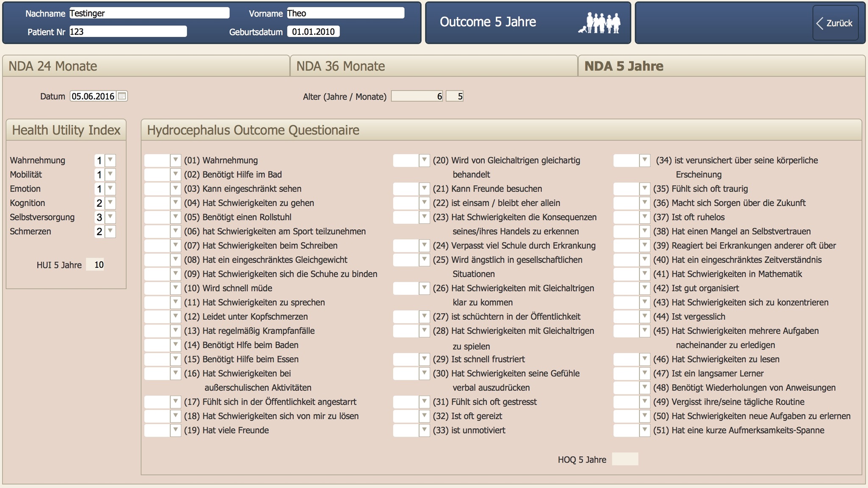
Task: Click the family silhouette icon in Outcome header
Action: (599, 23)
